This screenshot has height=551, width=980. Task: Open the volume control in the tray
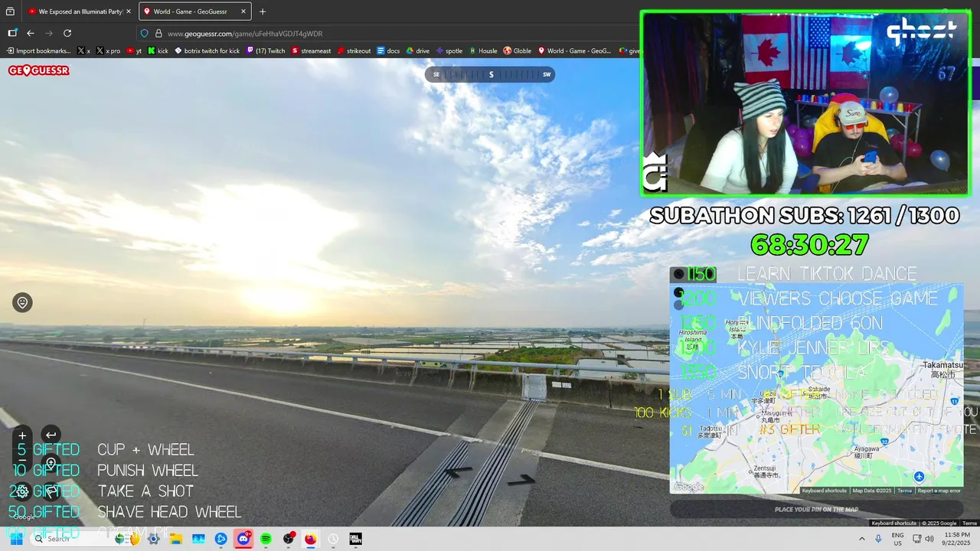coord(929,539)
